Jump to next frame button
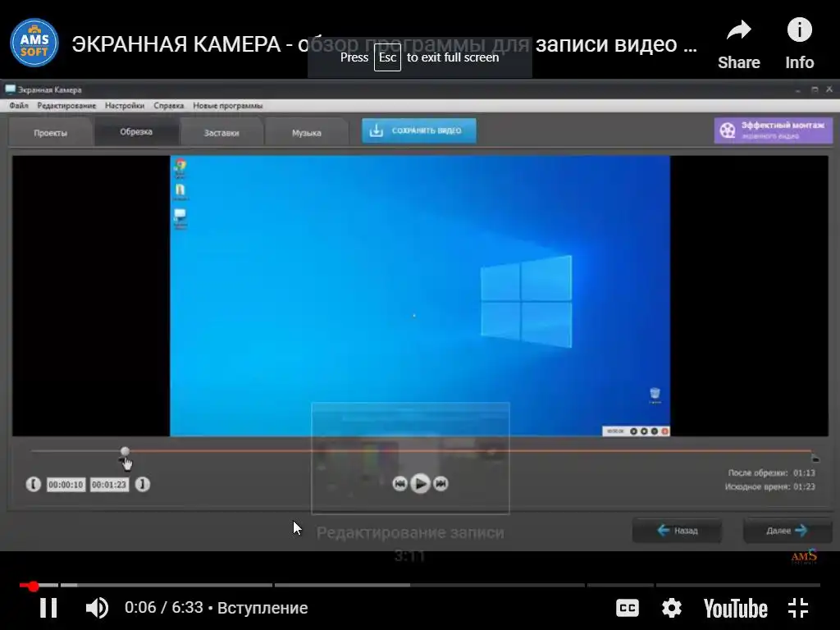The image size is (840, 630). pyautogui.click(x=441, y=484)
